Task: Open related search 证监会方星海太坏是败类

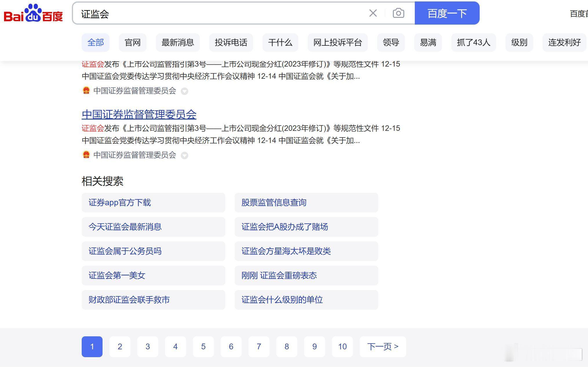Action: click(306, 251)
